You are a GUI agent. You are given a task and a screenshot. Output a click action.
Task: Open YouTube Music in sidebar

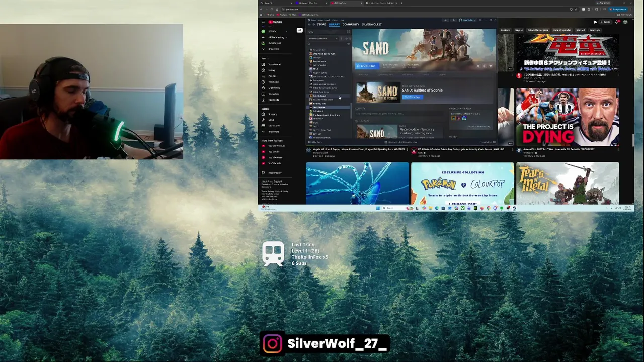pos(275,157)
